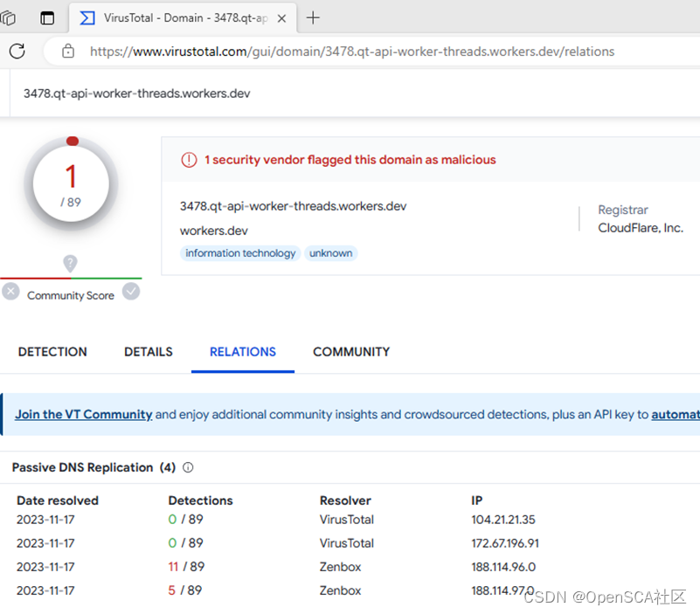Click IP 188.114.96.0
Viewport: 700px width, 614px height.
point(503,567)
